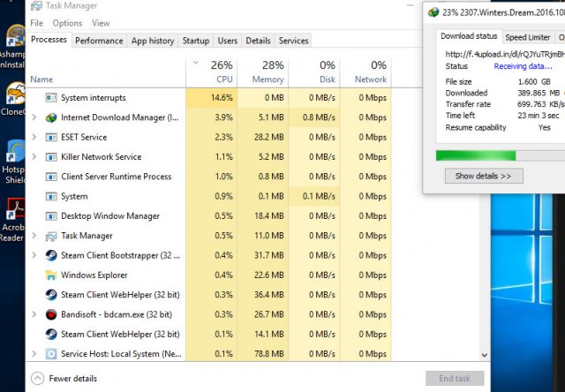Click the Internet Download Manager process icon
This screenshot has width=565, height=392.
[51, 117]
